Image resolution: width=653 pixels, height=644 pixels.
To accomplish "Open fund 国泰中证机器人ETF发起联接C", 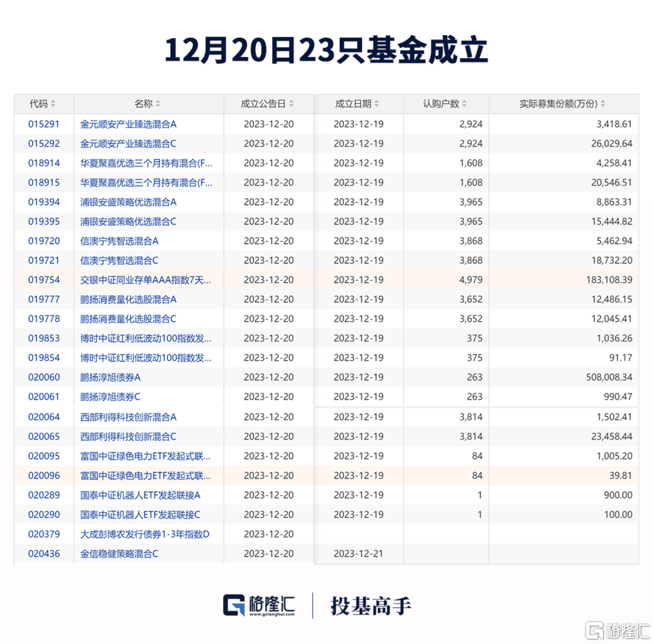I will (140, 515).
